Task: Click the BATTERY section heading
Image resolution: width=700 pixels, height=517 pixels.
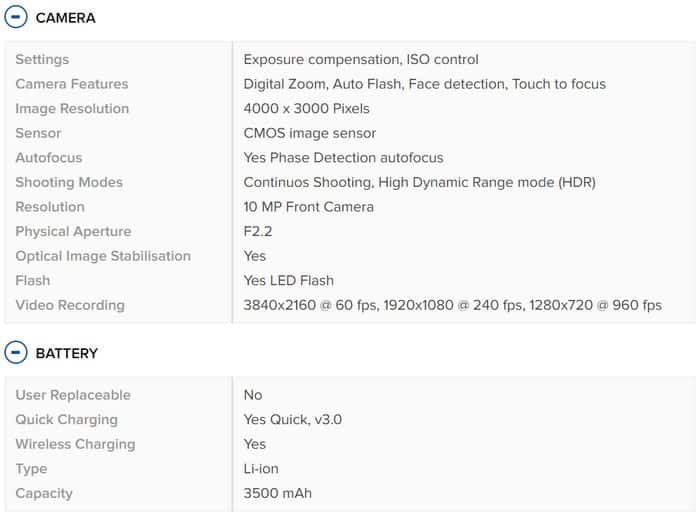Action: (66, 353)
